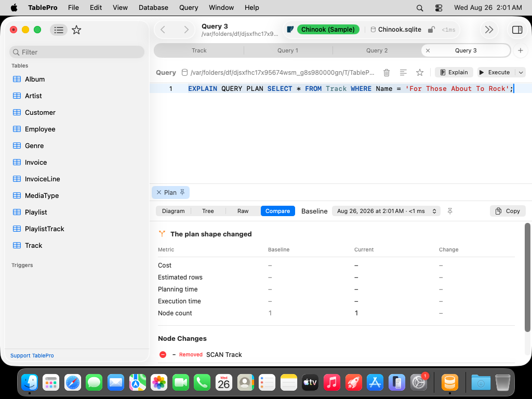Click the Playlist table icon

[17, 212]
